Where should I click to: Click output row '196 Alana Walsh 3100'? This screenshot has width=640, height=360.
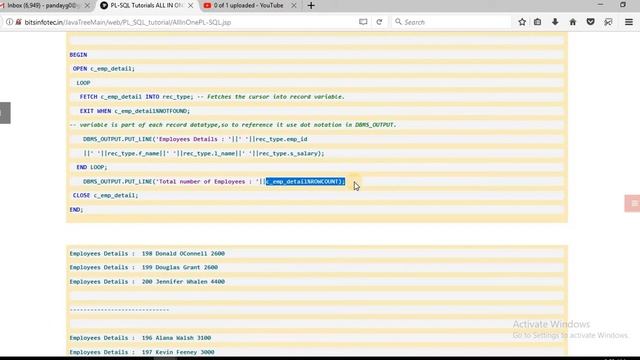point(140,338)
